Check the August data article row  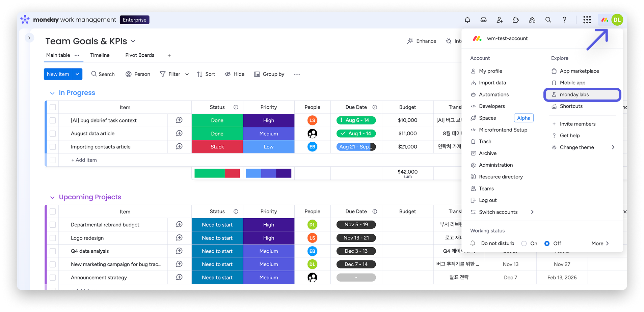coord(53,134)
